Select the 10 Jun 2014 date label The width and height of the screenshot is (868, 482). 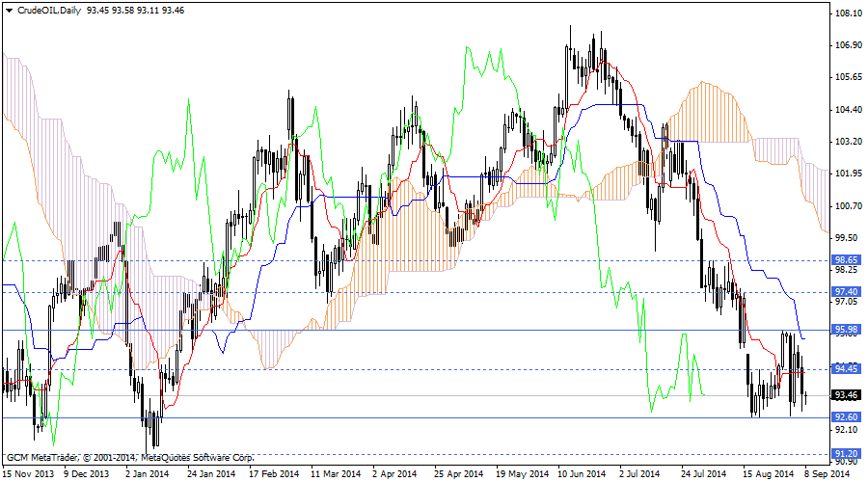(x=581, y=473)
